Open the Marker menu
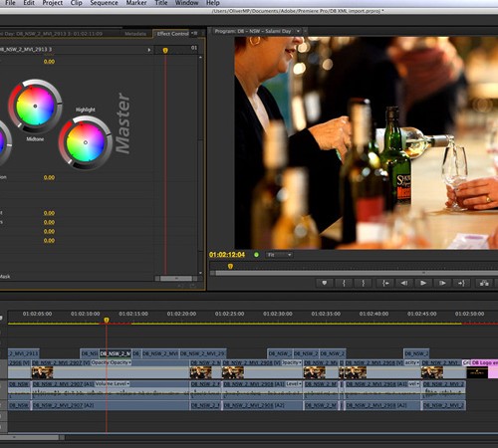 point(136,3)
